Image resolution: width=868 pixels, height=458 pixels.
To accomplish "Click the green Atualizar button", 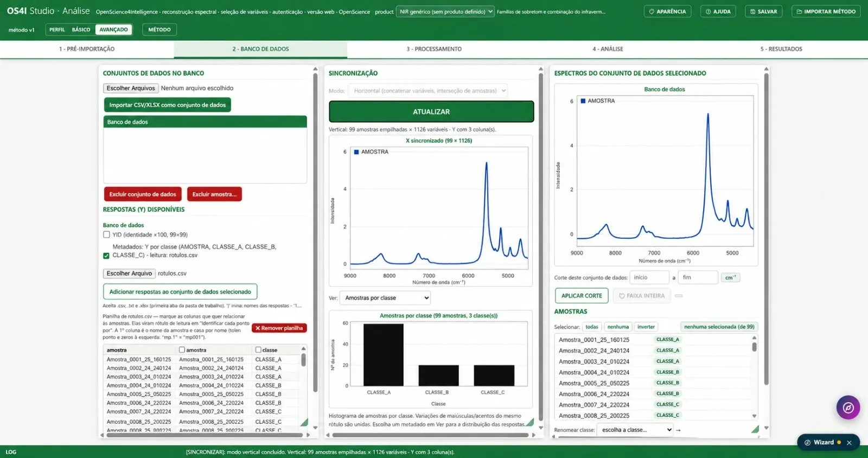I will [x=431, y=112].
